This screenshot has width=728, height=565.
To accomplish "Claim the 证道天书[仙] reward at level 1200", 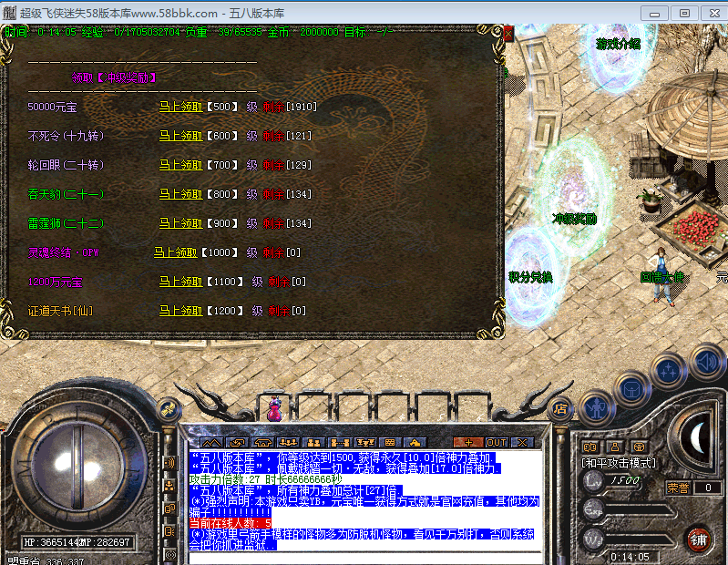I will 180,311.
